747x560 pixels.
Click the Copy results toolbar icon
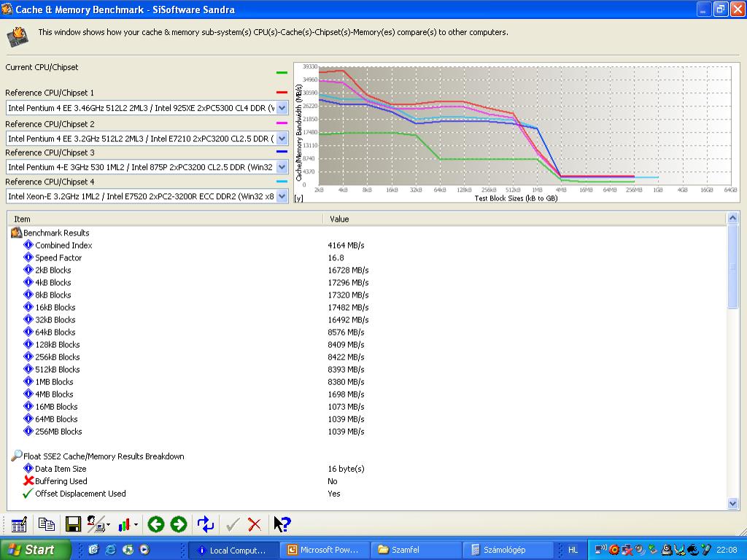coord(46,524)
